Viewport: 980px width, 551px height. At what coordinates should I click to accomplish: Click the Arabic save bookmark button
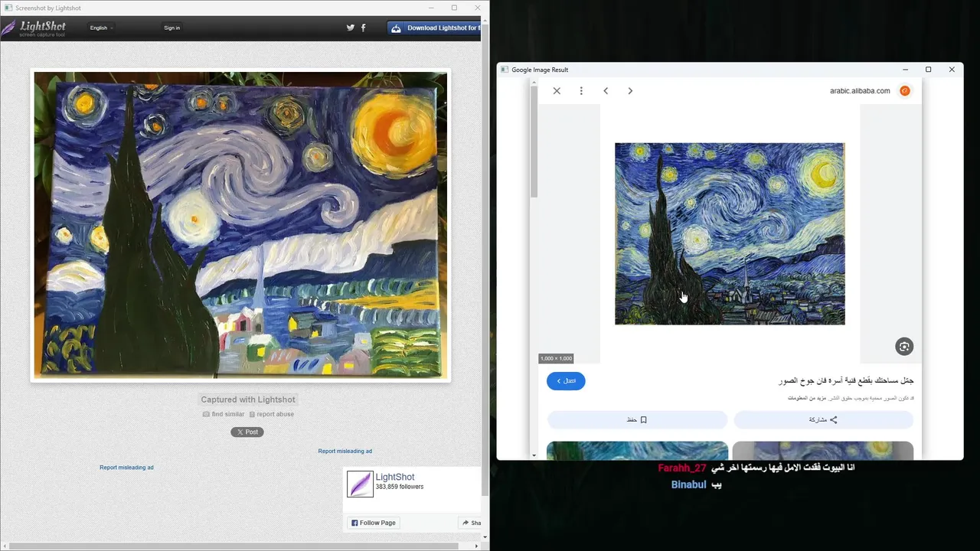coord(638,419)
